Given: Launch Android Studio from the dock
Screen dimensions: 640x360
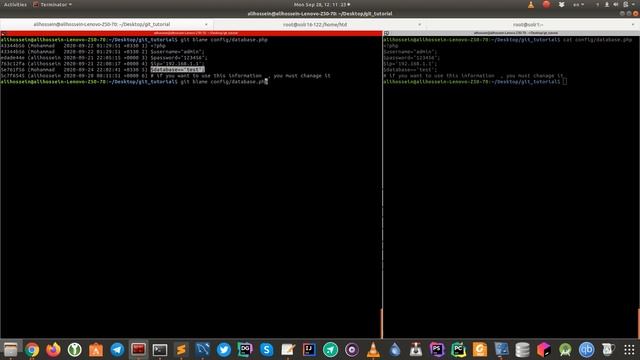Looking at the screenshot, I should (565, 350).
